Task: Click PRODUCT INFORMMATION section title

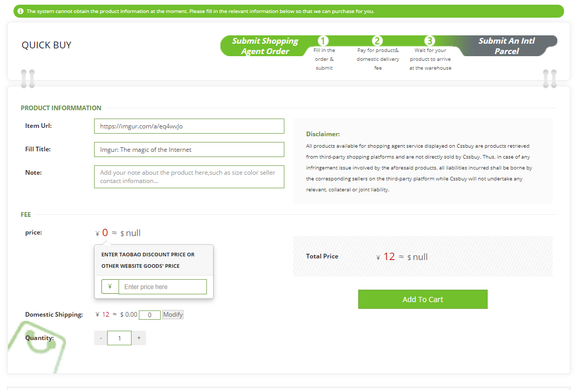Action: point(61,108)
